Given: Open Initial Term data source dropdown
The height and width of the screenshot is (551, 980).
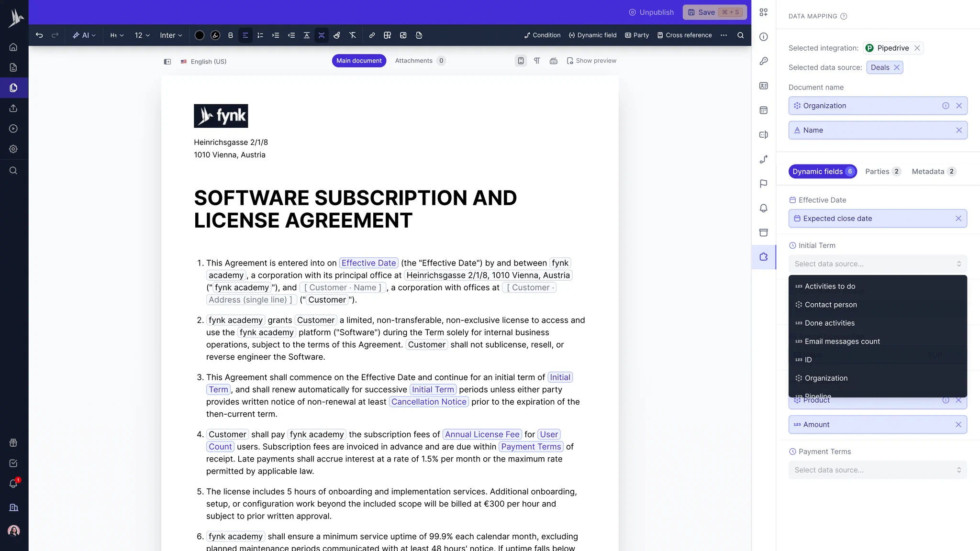Looking at the screenshot, I should pyautogui.click(x=878, y=264).
